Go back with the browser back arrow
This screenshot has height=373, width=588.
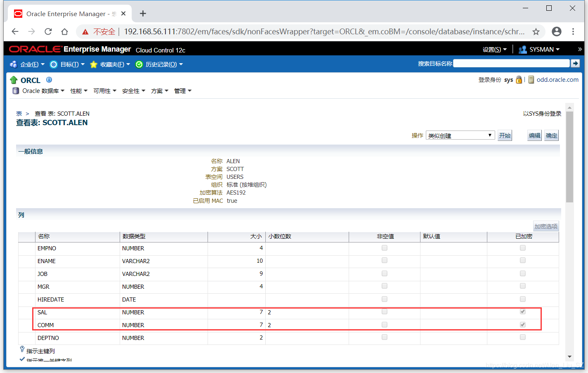point(15,31)
